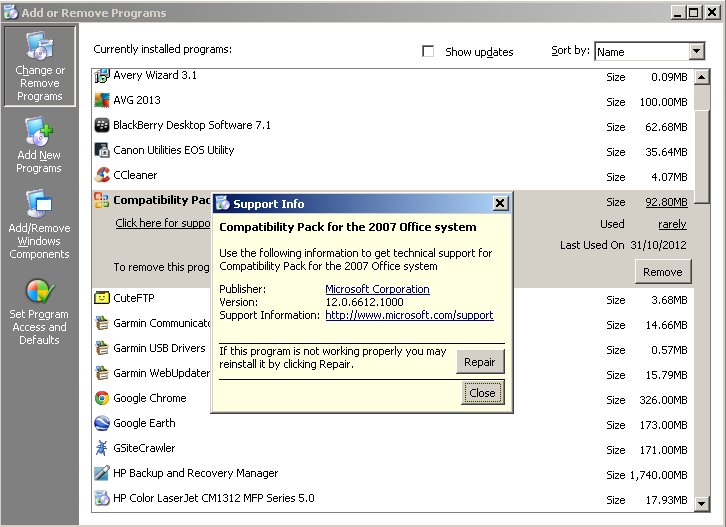Close Support Info dialog with X button

pos(500,203)
